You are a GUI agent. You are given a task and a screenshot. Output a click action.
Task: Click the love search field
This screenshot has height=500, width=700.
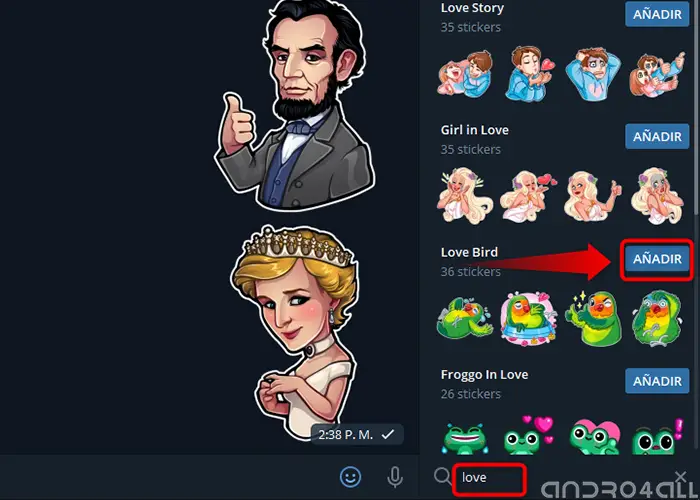[489, 478]
